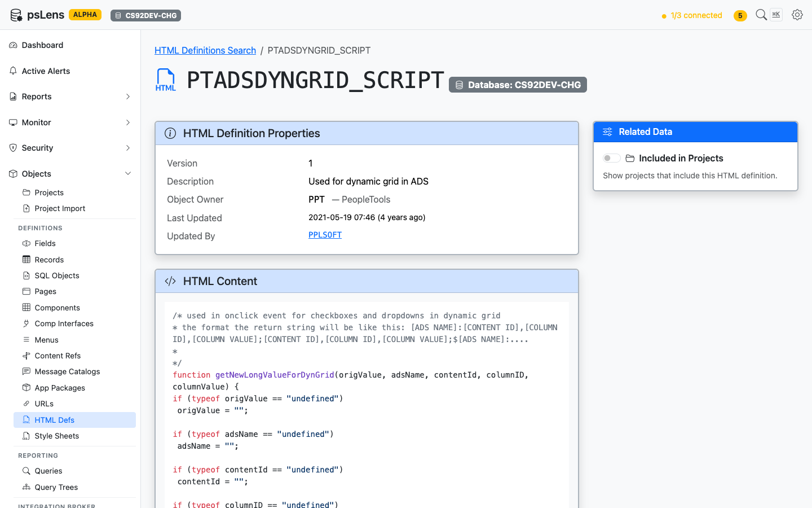This screenshot has height=508, width=812.
Task: Open Style Sheets definitions
Action: (x=74, y=436)
